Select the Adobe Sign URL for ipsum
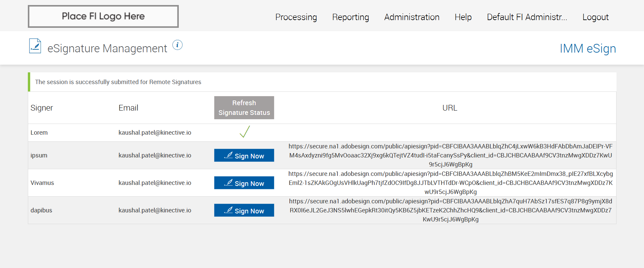Viewport: 644px width, 268px height. coord(450,155)
